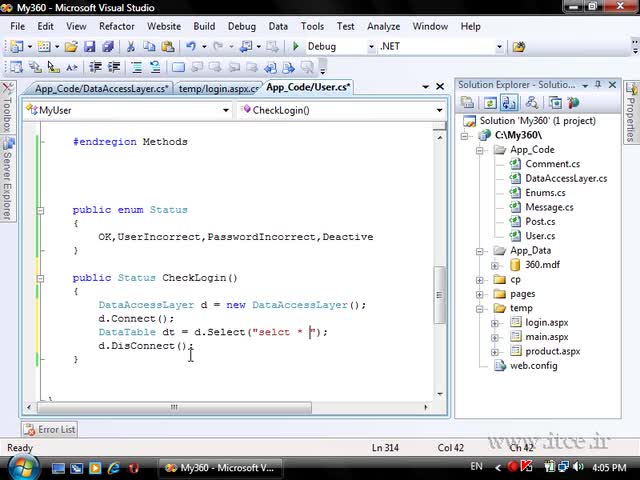The image size is (640, 480).
Task: Click the horizontal scrollbar thumb in editor
Action: coord(174,407)
